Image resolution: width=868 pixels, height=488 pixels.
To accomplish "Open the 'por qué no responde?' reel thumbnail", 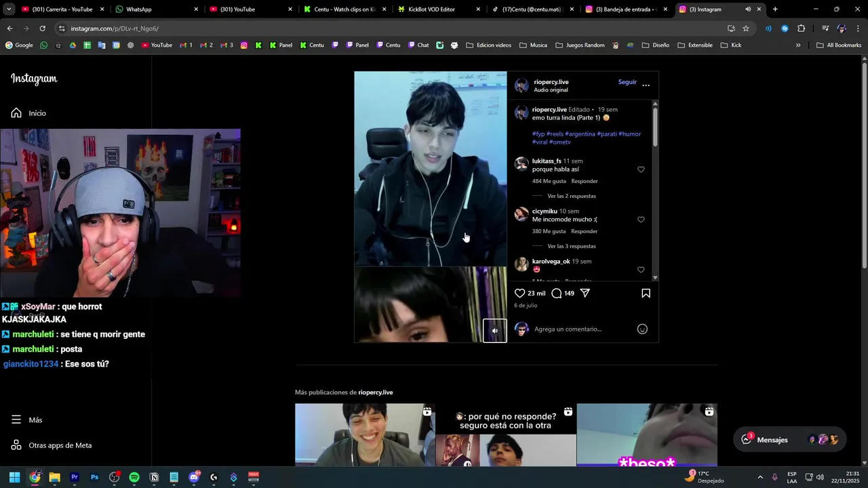I will click(x=506, y=434).
